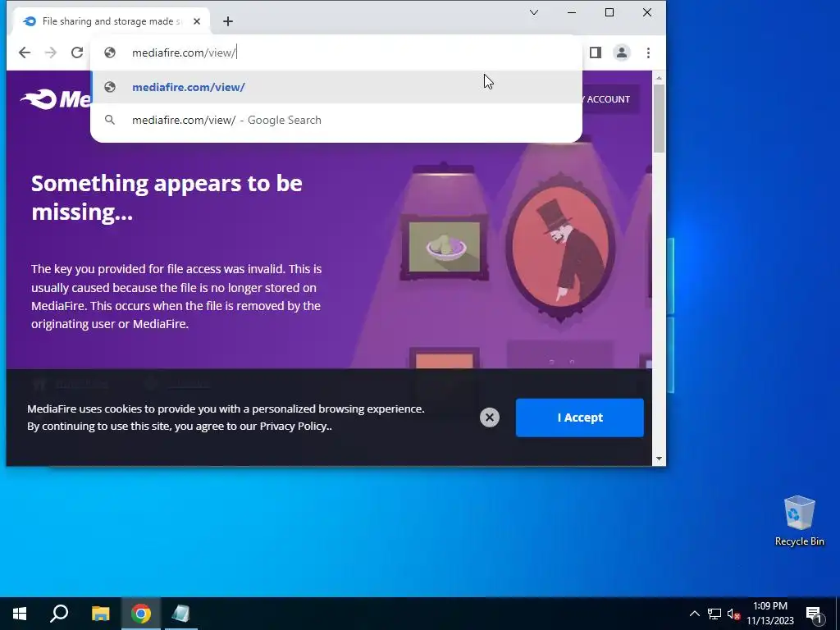This screenshot has height=630, width=840.
Task: Show hidden system tray icons
Action: coord(694,614)
